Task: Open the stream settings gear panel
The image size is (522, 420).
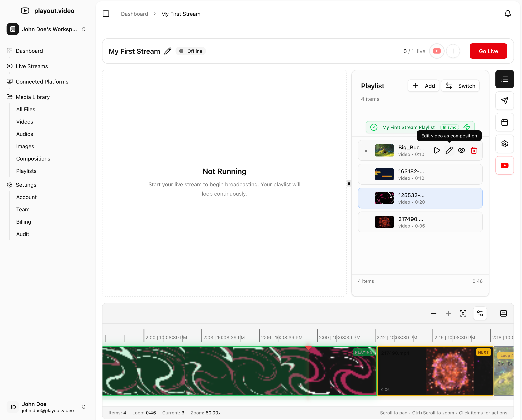Action: [x=504, y=144]
